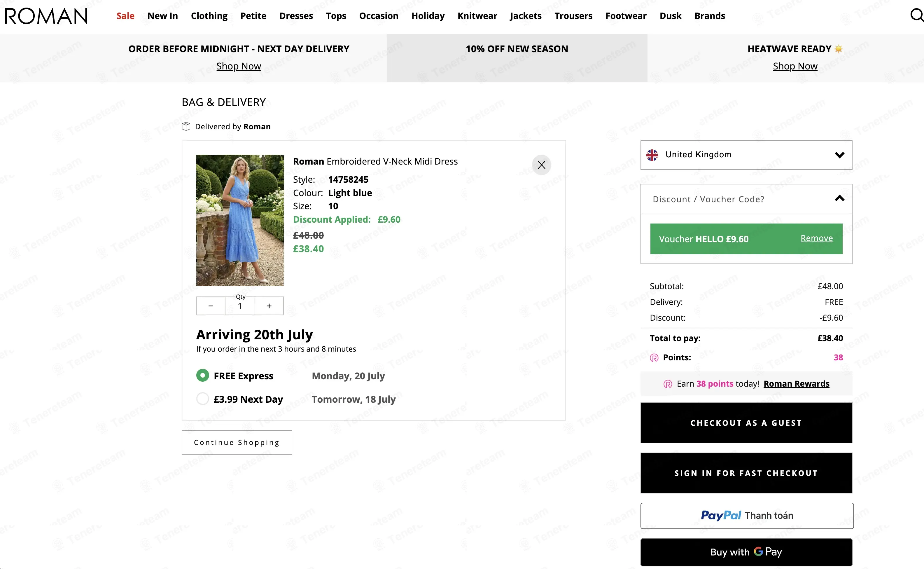Click the 10% Off New Season banner
This screenshot has height=569, width=924.
(517, 58)
